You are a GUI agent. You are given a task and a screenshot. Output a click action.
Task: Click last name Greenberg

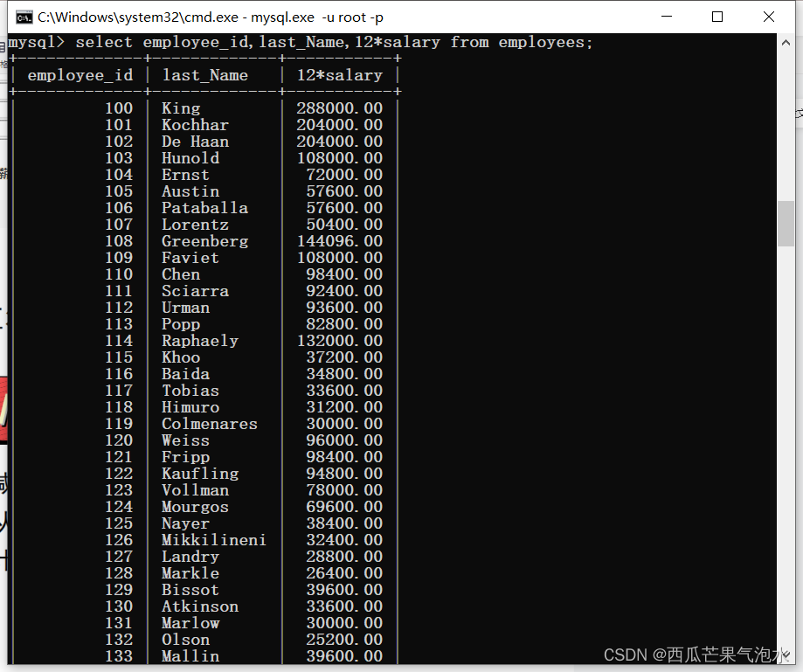click(x=204, y=241)
